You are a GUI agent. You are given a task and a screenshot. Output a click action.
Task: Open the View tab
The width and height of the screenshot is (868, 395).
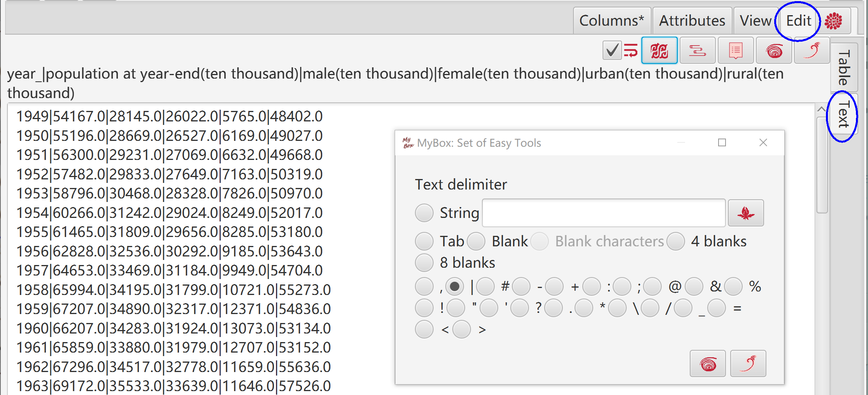coord(756,21)
